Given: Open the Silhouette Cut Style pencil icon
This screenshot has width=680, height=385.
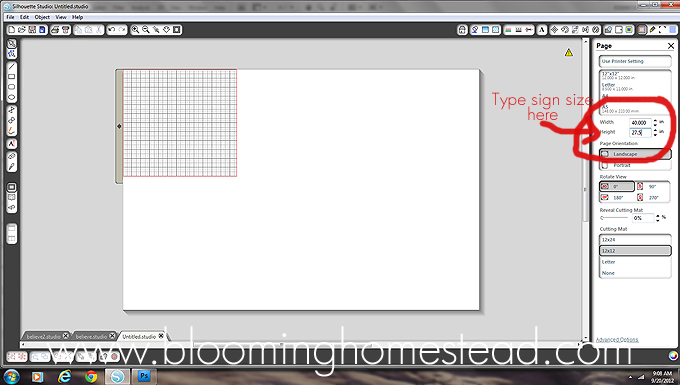Looking at the screenshot, I should tap(652, 29).
